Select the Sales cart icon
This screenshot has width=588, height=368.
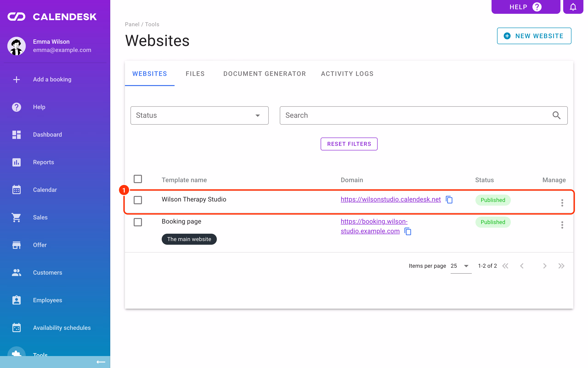click(17, 217)
